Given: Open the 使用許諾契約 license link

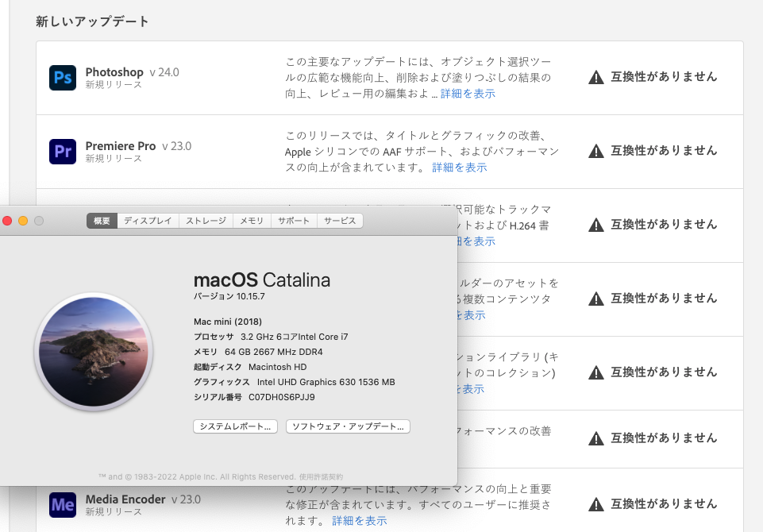Looking at the screenshot, I should pyautogui.click(x=321, y=477).
